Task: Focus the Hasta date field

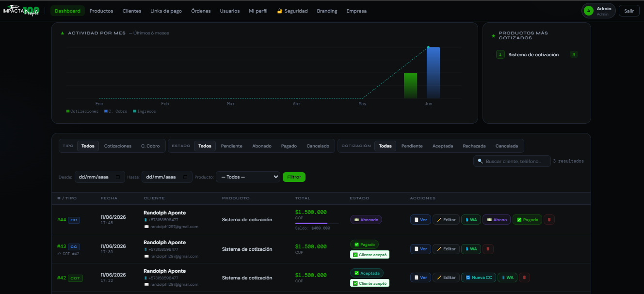Action: 167,177
